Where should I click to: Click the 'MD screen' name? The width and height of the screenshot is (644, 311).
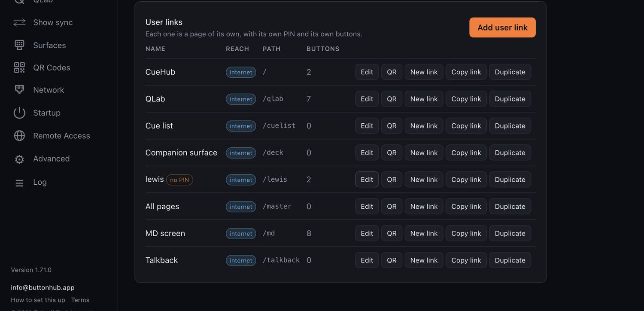pyautogui.click(x=165, y=233)
